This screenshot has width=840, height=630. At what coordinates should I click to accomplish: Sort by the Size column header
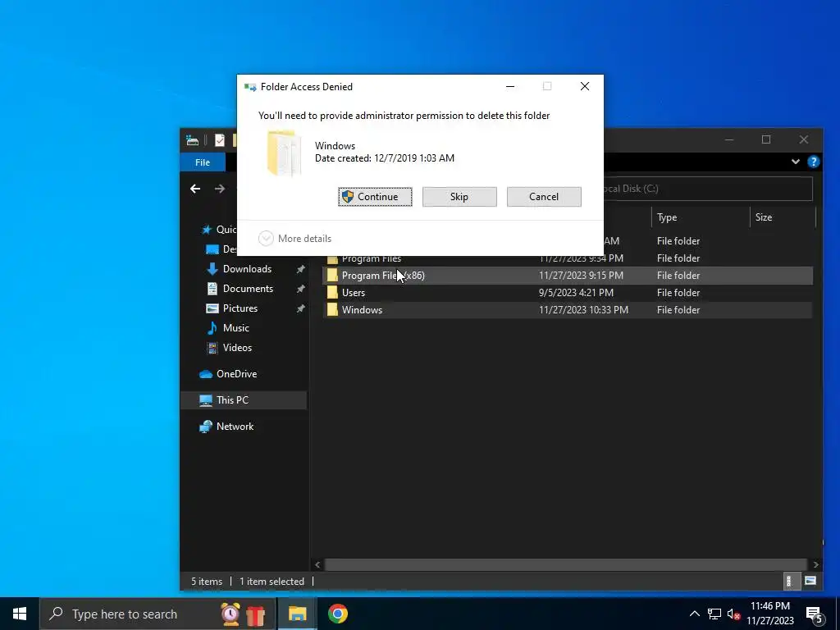coord(782,217)
